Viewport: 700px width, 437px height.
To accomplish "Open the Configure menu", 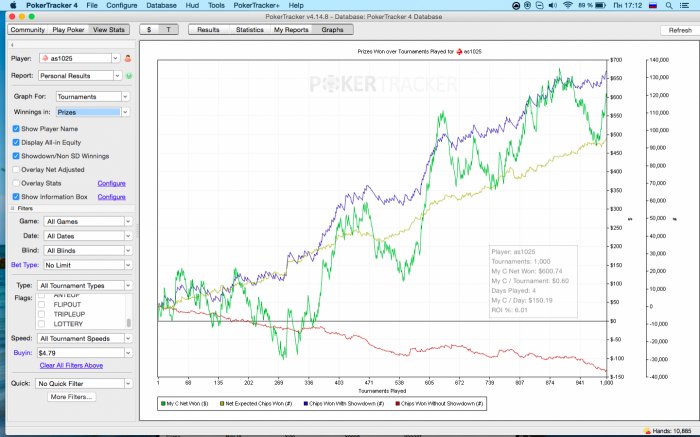I will point(121,5).
